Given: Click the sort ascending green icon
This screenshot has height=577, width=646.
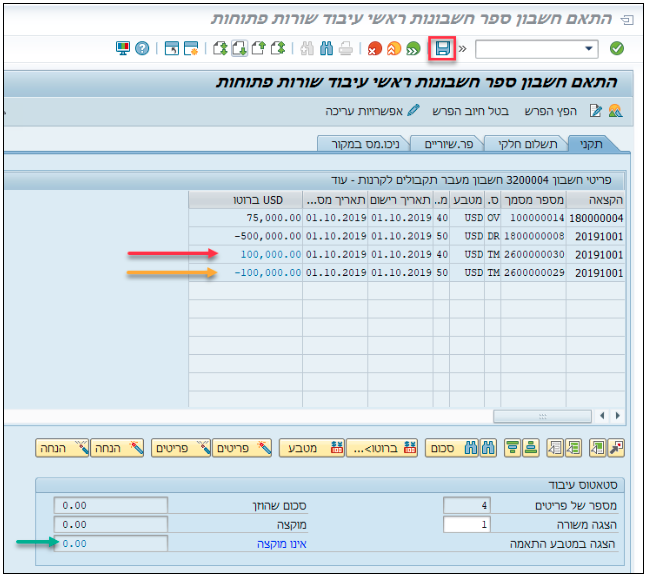Looking at the screenshot, I should (x=531, y=448).
